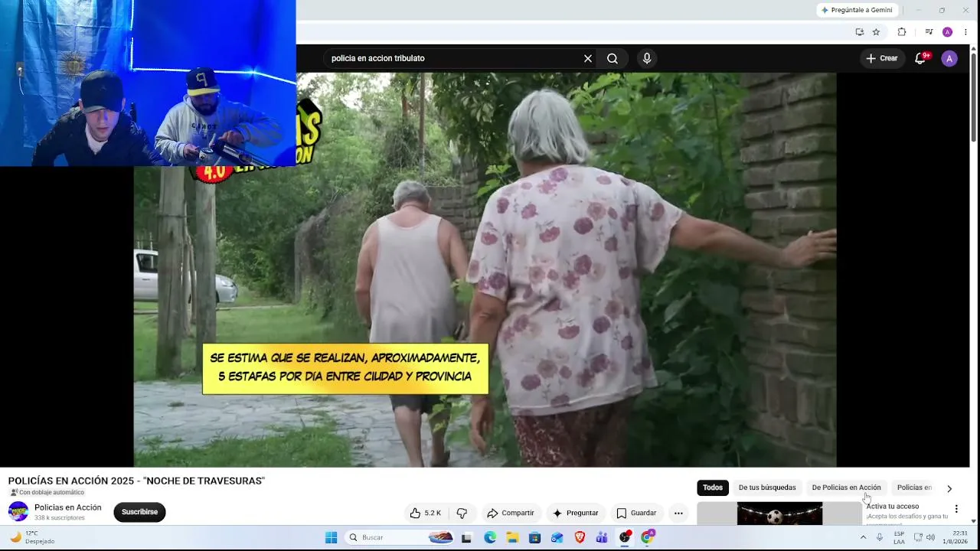This screenshot has height=551, width=980.
Task: Select De Policías en Acción chip
Action: click(846, 487)
